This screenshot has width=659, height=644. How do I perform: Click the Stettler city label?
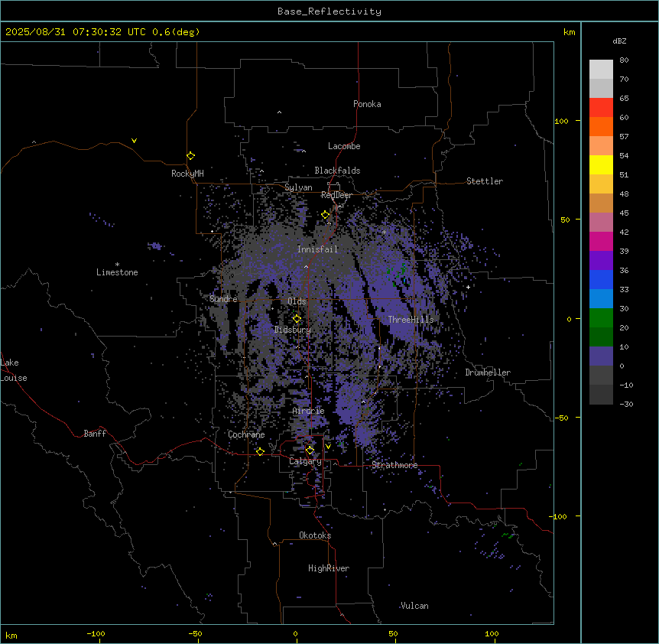click(x=485, y=181)
